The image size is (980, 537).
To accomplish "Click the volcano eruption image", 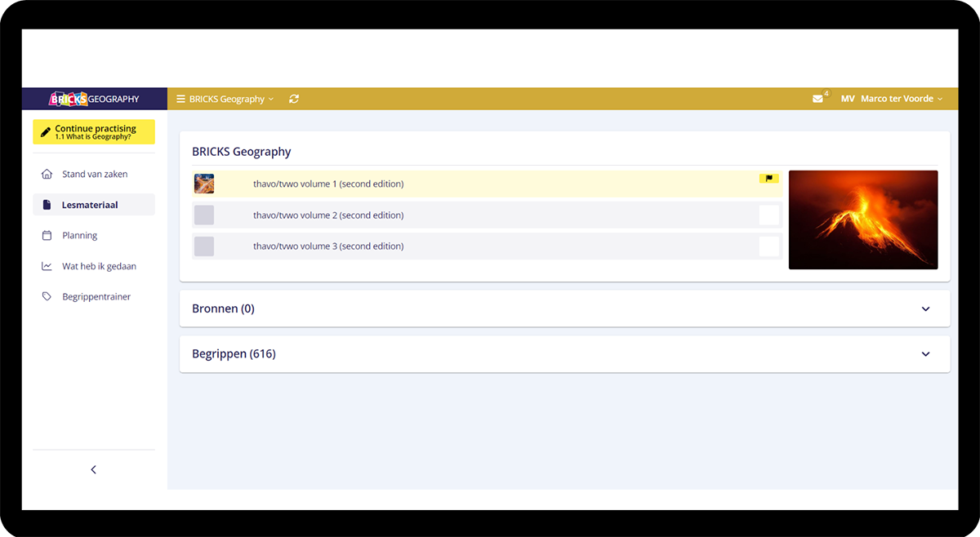I will [x=862, y=220].
